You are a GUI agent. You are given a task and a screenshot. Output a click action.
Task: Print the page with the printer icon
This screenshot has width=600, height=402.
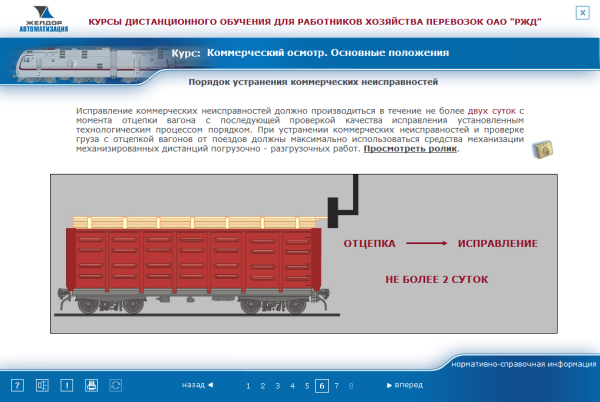pyautogui.click(x=91, y=385)
